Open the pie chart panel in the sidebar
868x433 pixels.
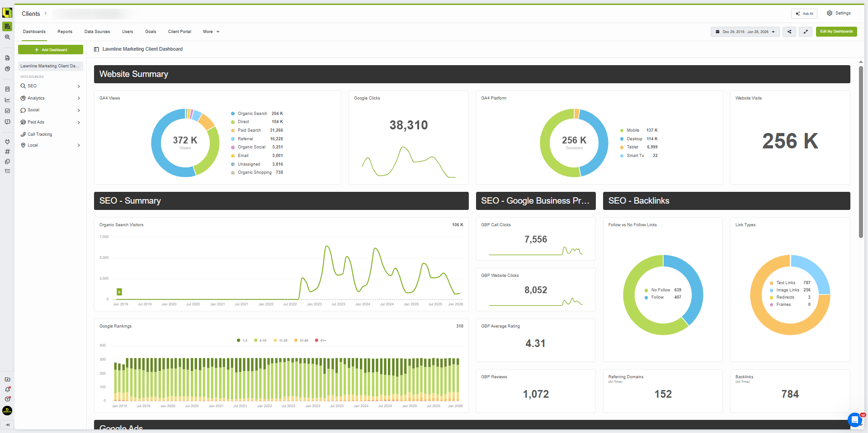pyautogui.click(x=7, y=69)
